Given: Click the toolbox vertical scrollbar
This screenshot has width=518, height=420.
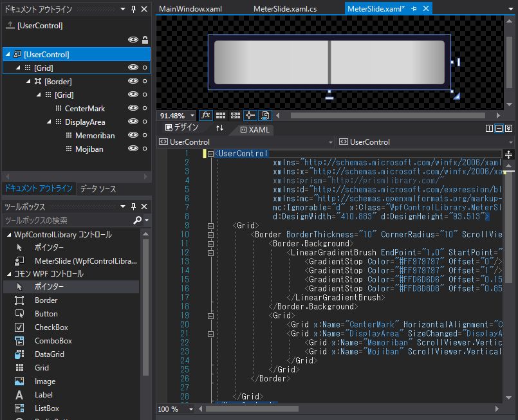Looking at the screenshot, I should (145, 307).
